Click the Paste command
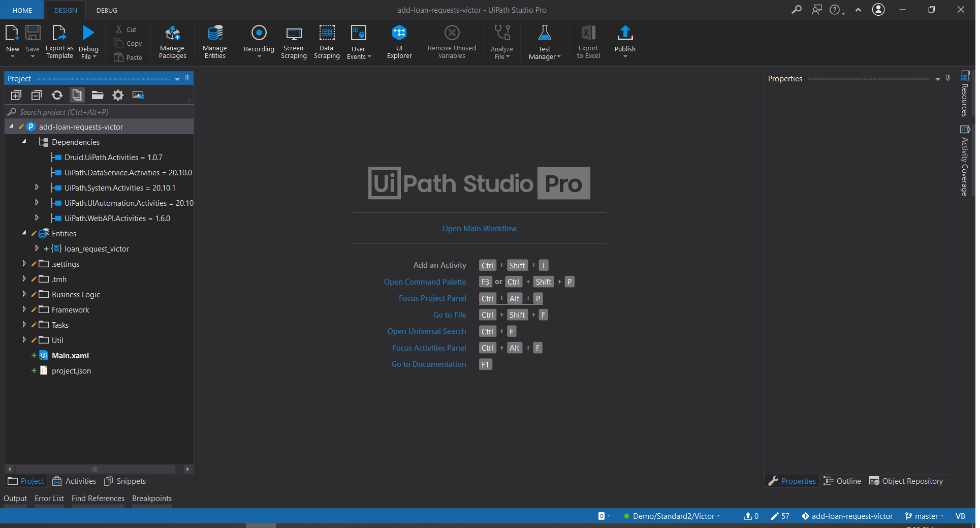The width and height of the screenshot is (980, 528). point(128,57)
